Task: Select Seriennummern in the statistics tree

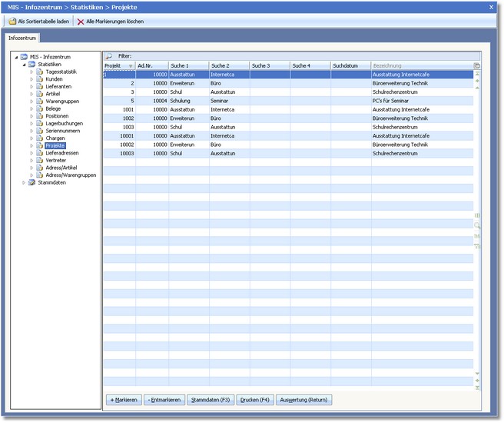Action: pos(64,131)
